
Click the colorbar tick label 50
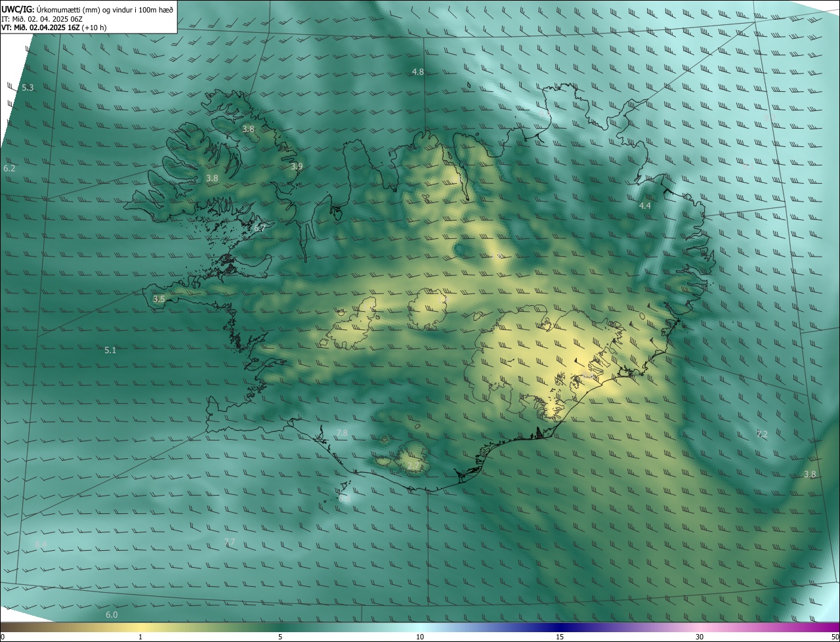click(835, 637)
